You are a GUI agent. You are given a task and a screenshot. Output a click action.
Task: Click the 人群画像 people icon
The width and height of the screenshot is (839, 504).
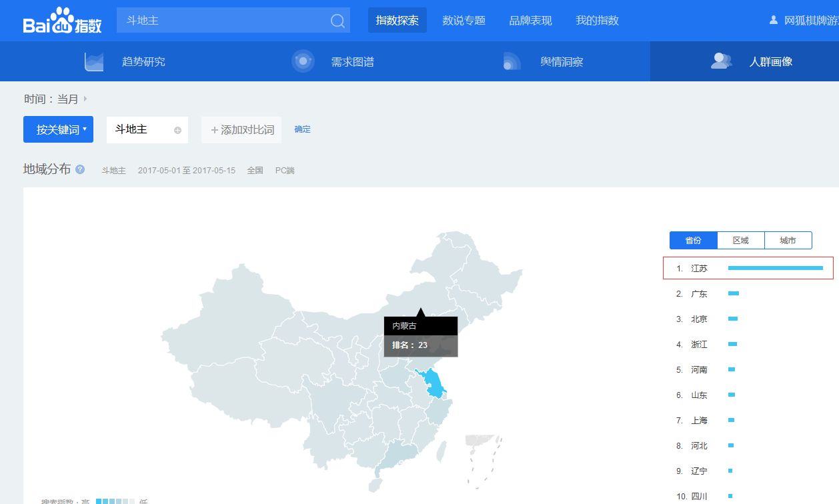coord(721,61)
